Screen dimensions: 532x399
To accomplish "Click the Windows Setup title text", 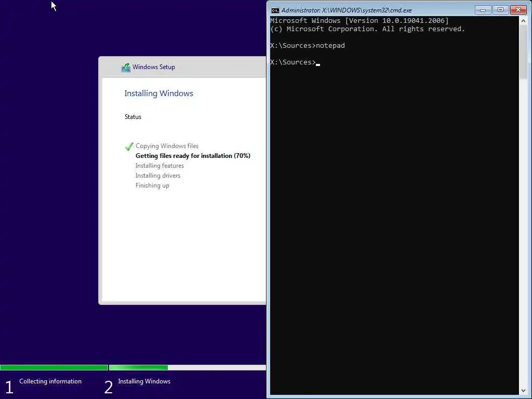I will click(154, 67).
